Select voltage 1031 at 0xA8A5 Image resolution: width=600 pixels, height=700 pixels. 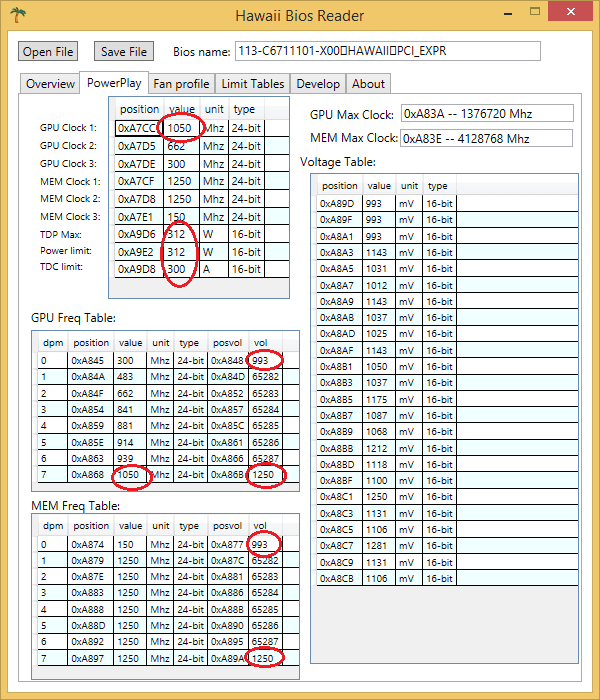(379, 269)
